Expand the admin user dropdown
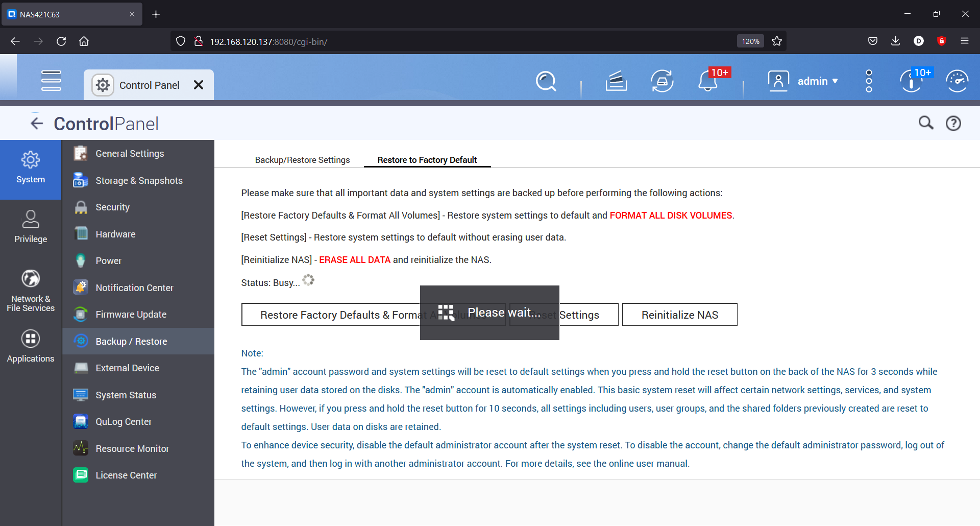 click(x=818, y=81)
